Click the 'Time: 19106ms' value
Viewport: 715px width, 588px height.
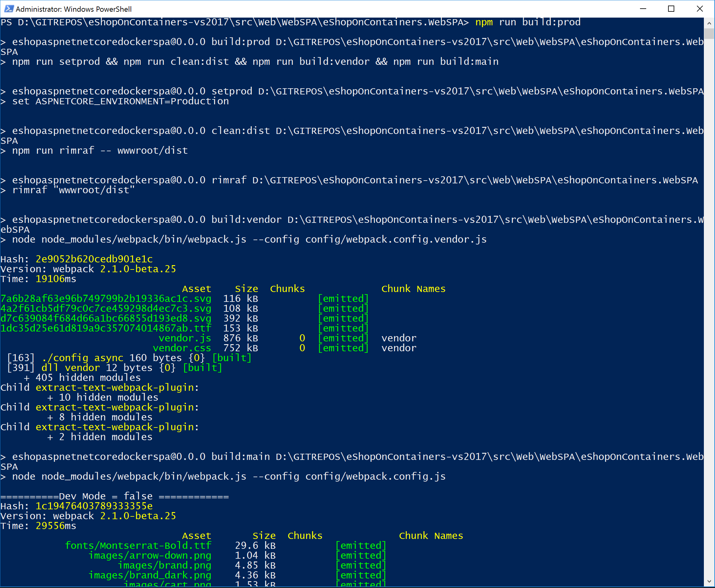click(56, 279)
